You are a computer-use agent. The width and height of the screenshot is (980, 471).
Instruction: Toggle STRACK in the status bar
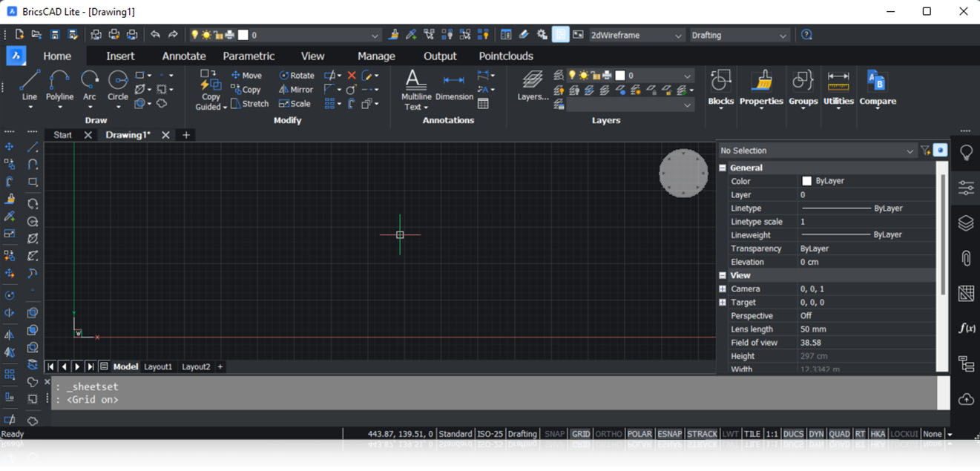702,434
